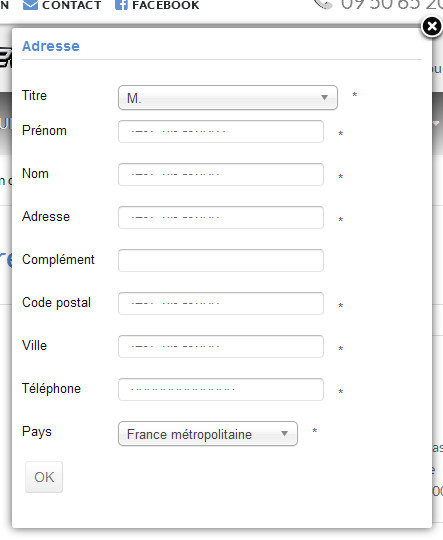Click the Contact envelope icon
This screenshot has height=540, width=443.
(30, 5)
